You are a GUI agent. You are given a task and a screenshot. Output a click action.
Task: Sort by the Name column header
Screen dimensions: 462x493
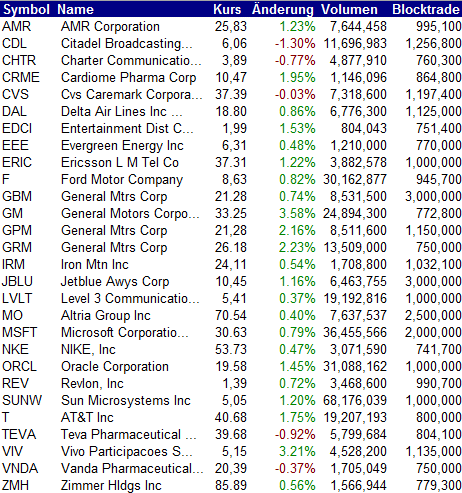click(75, 9)
